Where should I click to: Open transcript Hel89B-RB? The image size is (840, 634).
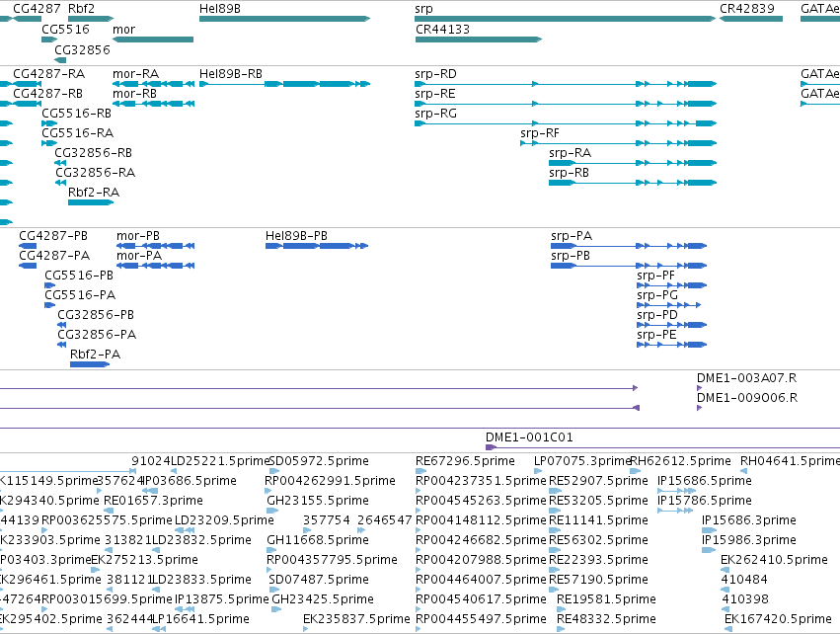(231, 74)
